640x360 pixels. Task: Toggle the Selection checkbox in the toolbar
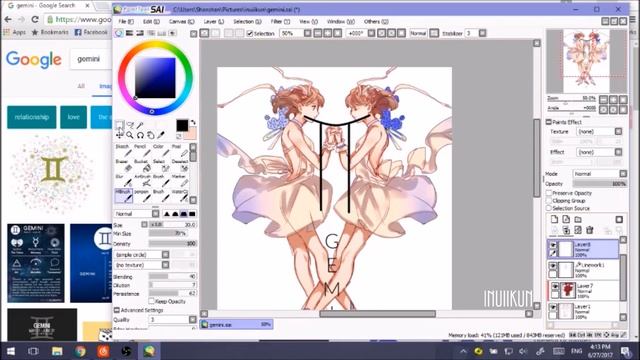pos(250,33)
